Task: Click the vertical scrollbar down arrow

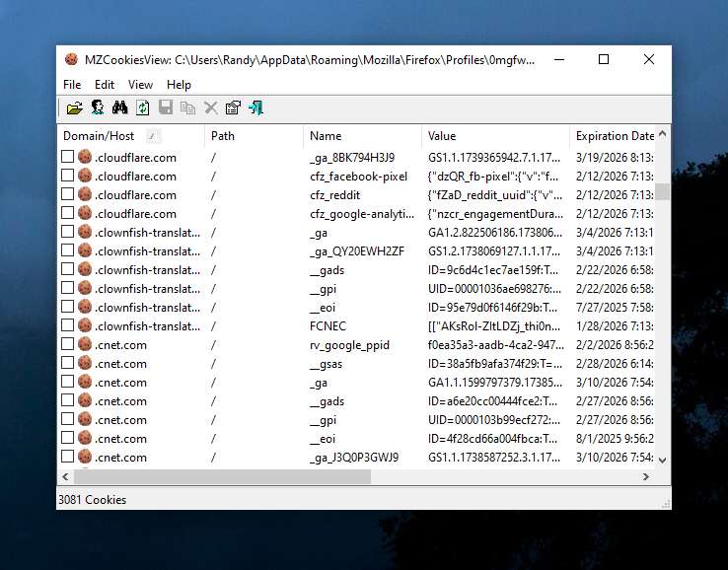Action: pyautogui.click(x=663, y=460)
